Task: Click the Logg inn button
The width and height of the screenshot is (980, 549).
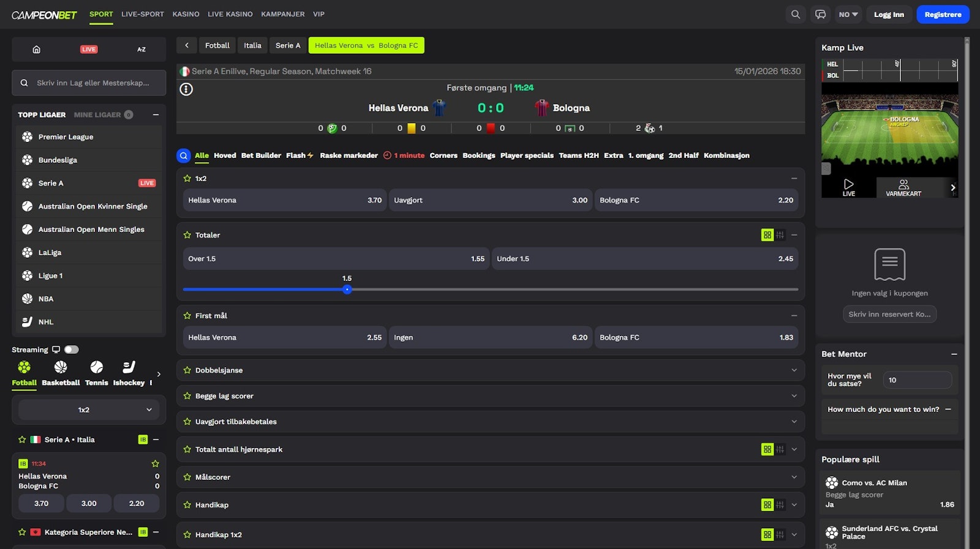Action: coord(889,14)
